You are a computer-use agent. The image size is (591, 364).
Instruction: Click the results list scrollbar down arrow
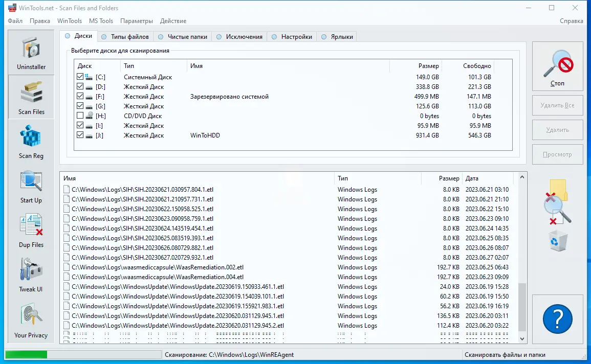pos(522,339)
